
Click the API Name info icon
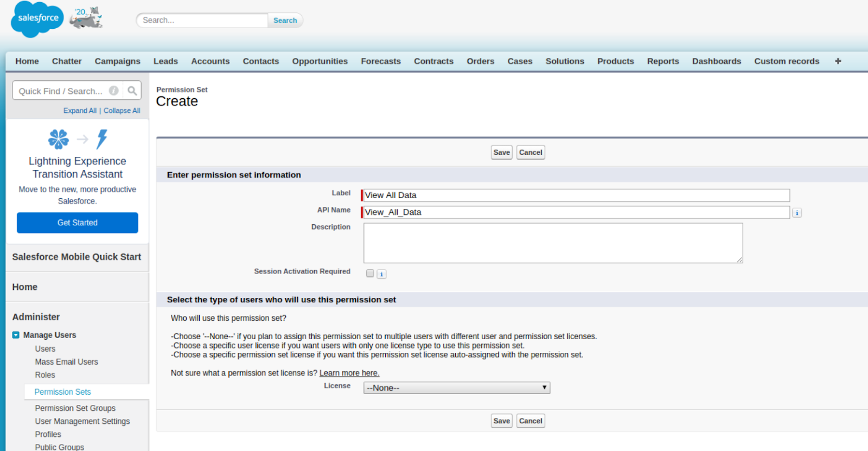797,213
